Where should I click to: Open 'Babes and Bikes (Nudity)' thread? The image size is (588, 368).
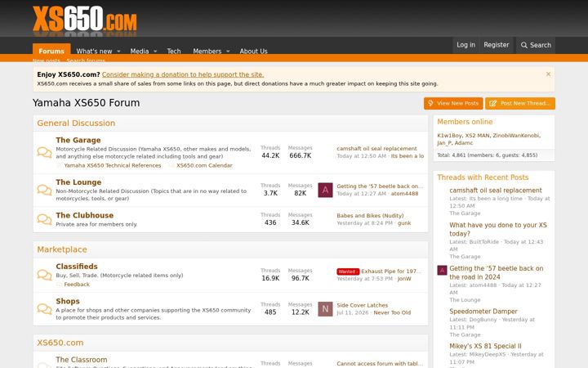[370, 216]
